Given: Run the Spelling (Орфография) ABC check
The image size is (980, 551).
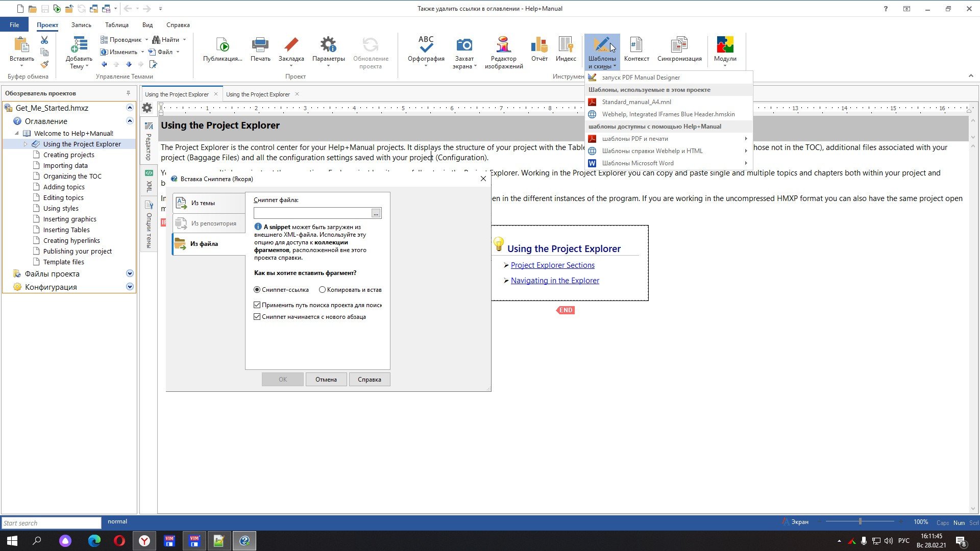Looking at the screenshot, I should click(426, 45).
